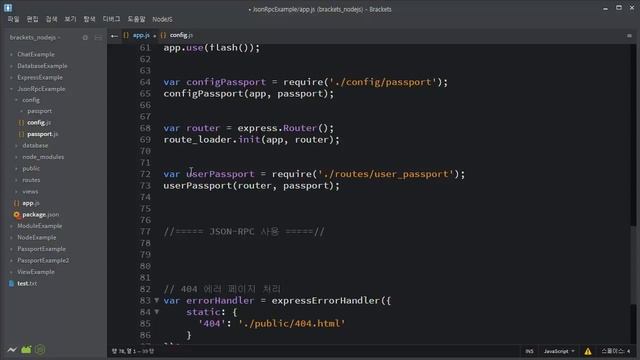Expand the ChatExample folder
Viewport: 640px width, 360px height.
click(36, 54)
